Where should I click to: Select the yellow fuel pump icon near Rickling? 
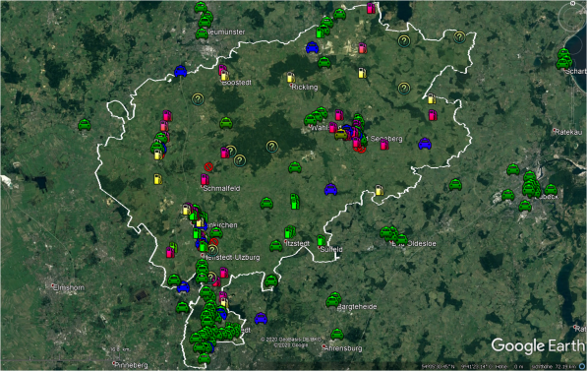click(291, 78)
